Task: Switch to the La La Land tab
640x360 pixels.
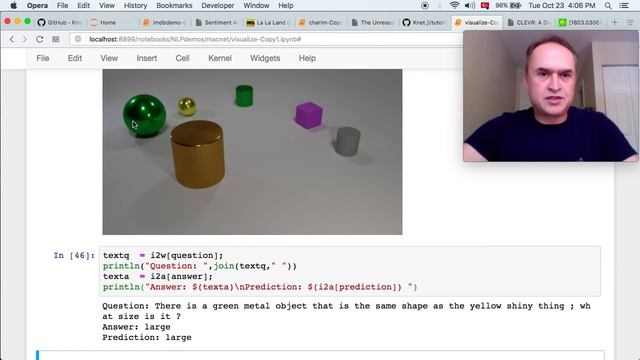Action: click(268, 22)
